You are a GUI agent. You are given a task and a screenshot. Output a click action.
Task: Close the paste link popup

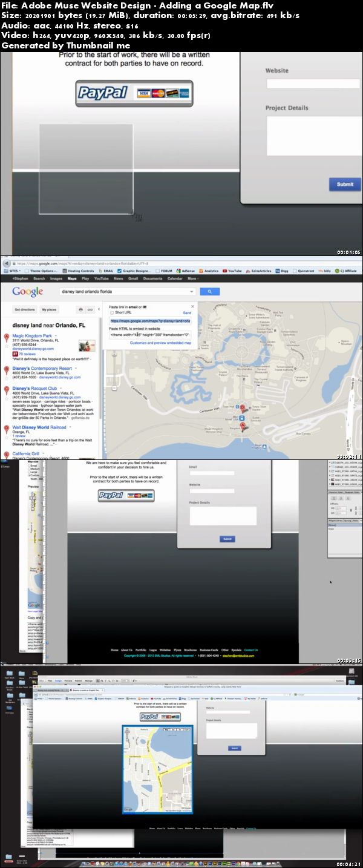(192, 307)
